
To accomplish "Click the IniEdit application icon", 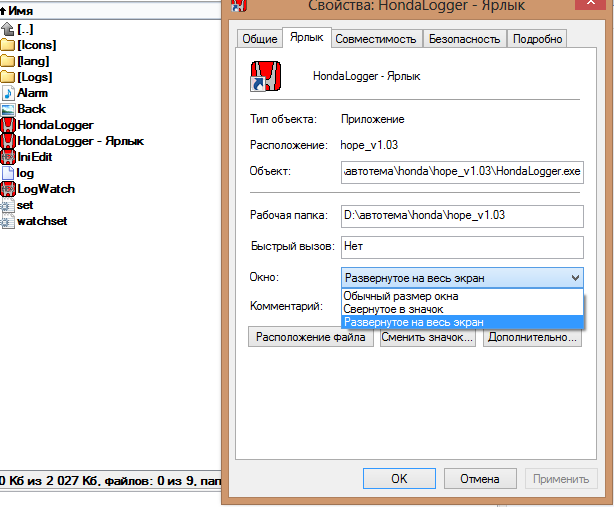I will [x=8, y=157].
